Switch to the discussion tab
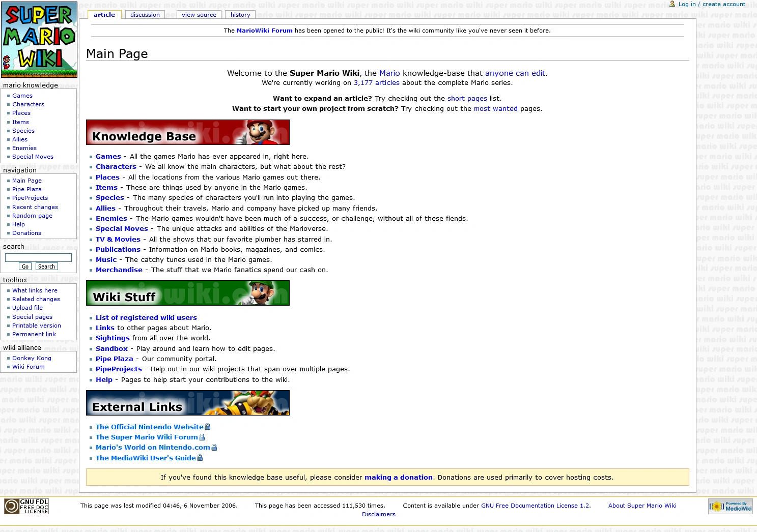Image resolution: width=757 pixels, height=532 pixels. [x=145, y=15]
